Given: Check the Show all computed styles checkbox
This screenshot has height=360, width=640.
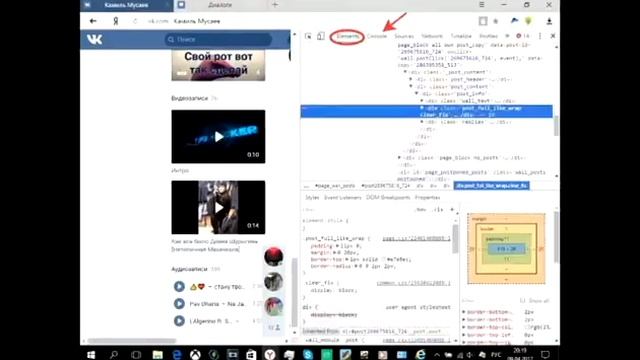Looking at the screenshot, I should point(522,301).
